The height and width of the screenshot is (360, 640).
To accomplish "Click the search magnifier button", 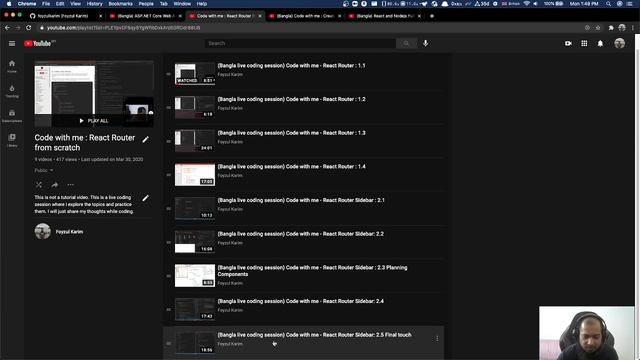I will 406,43.
